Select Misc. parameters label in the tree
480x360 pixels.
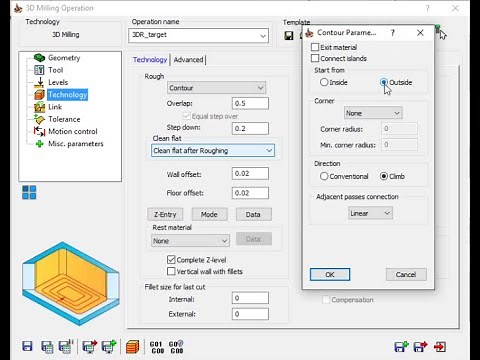[76, 144]
